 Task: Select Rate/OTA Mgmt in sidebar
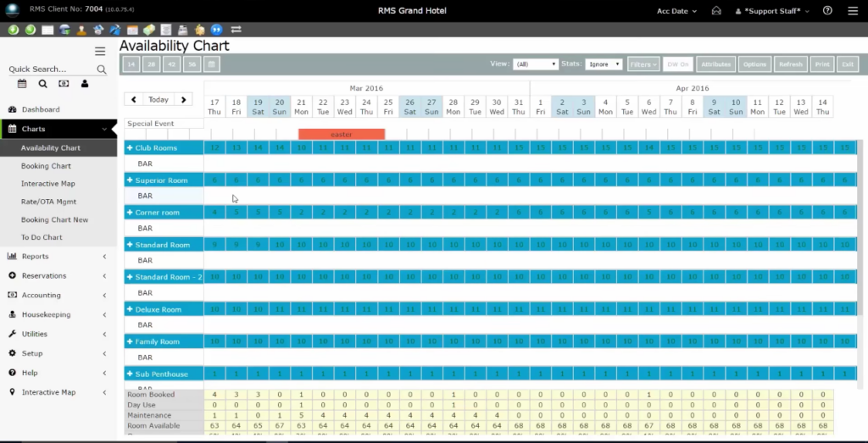point(48,202)
